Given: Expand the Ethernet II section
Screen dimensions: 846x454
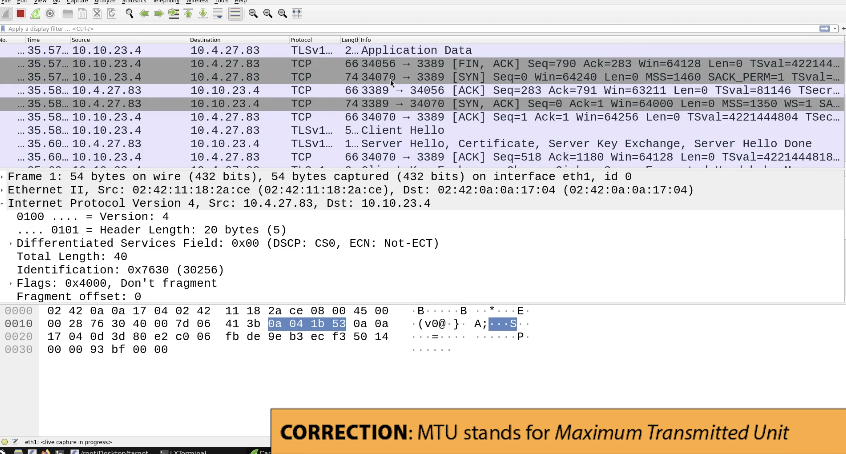Looking at the screenshot, I should [3, 190].
